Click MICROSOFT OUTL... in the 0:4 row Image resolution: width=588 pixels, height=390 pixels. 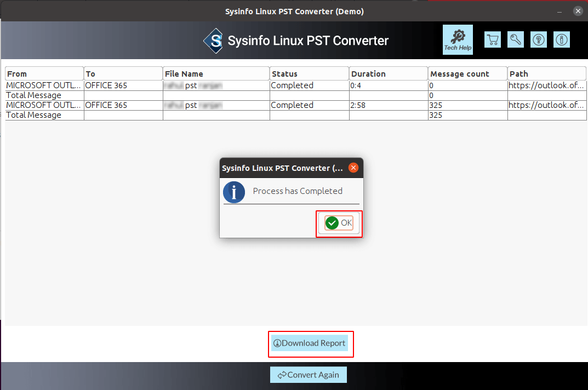pos(43,85)
